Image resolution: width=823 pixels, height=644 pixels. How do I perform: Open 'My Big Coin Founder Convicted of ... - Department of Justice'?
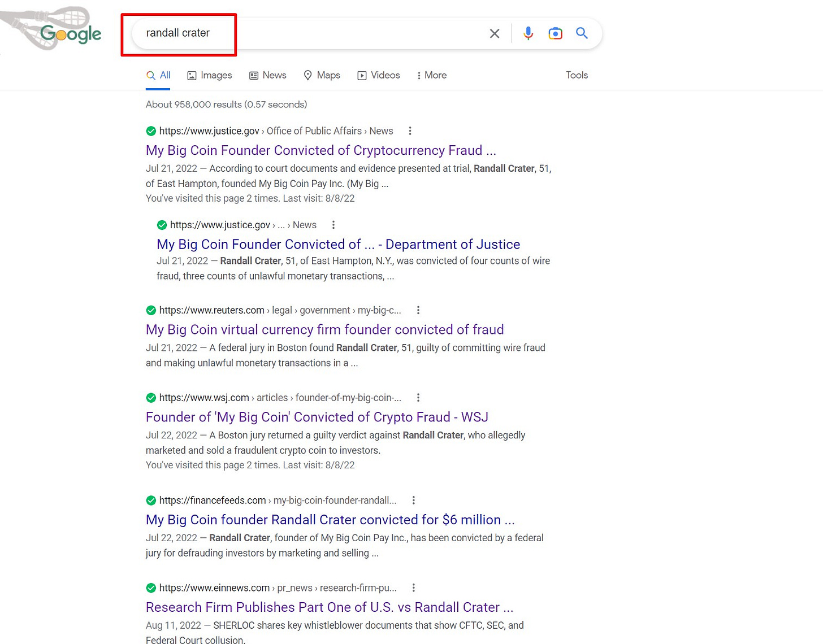coord(338,244)
